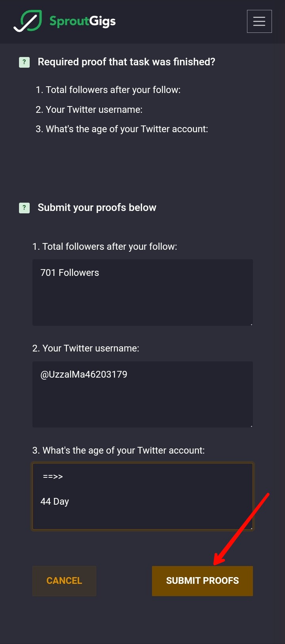
Task: Click resize handle of account age text area
Action: pos(251,528)
